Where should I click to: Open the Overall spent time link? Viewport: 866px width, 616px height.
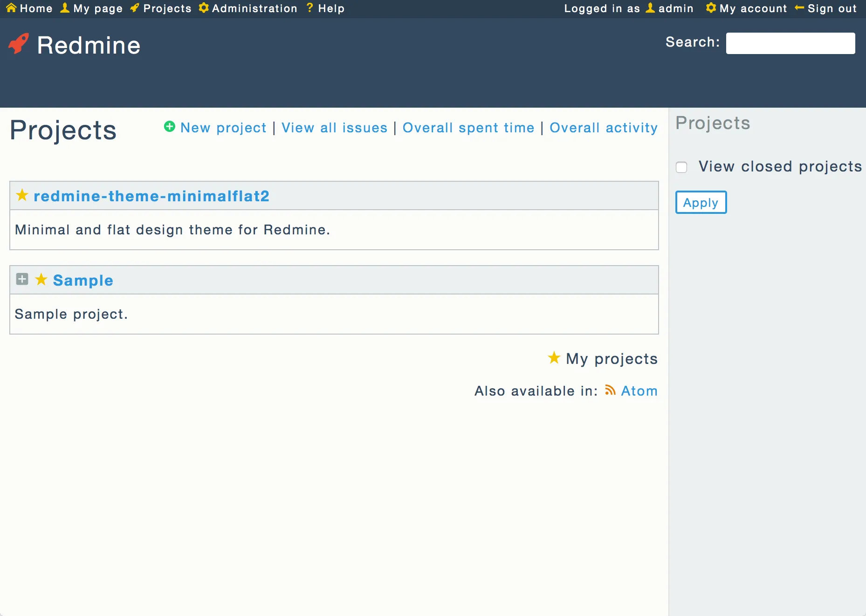468,128
